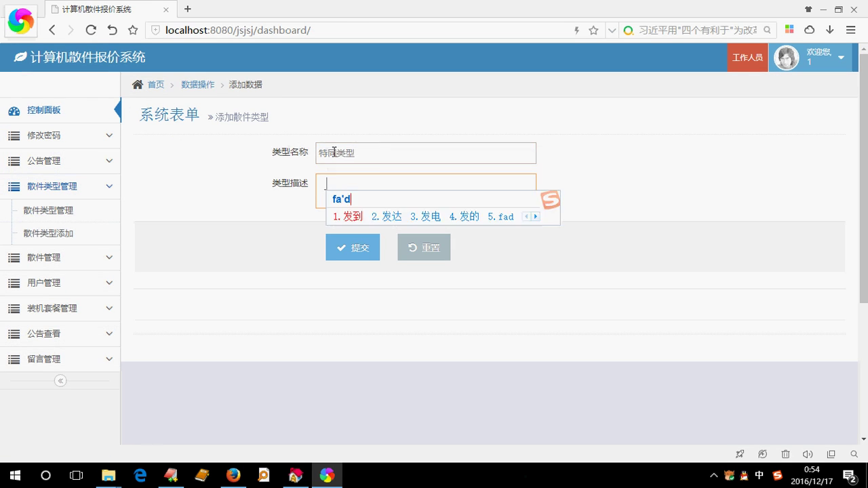Click the lightning speed-mode icon in address bar
Image resolution: width=868 pixels, height=488 pixels.
(577, 30)
